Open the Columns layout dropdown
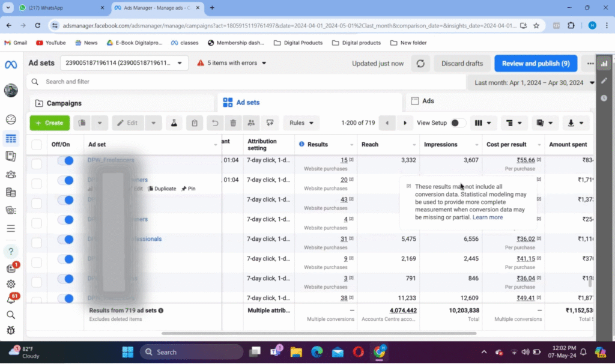The image size is (615, 364). tap(483, 123)
